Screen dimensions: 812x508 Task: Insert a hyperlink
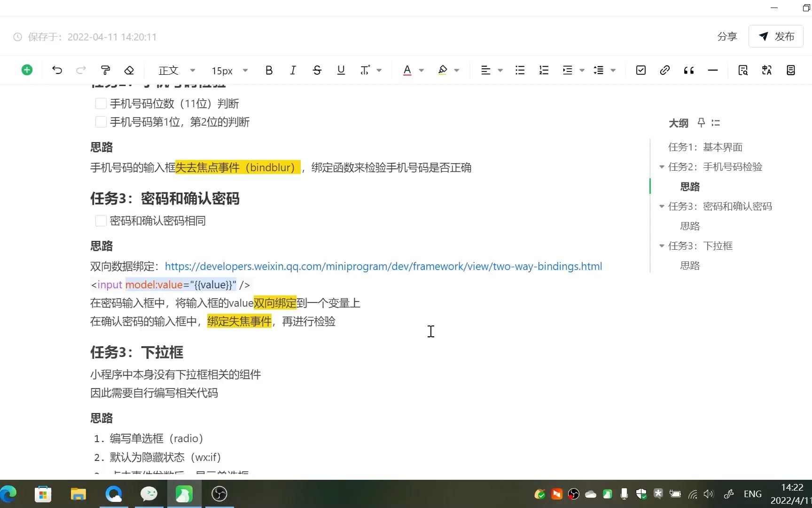(665, 70)
